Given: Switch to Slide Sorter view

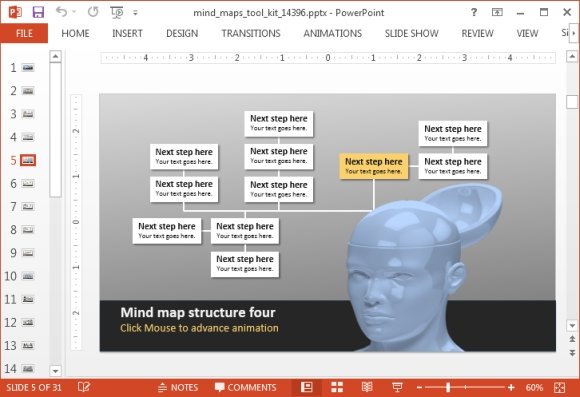Looking at the screenshot, I should coord(337,387).
